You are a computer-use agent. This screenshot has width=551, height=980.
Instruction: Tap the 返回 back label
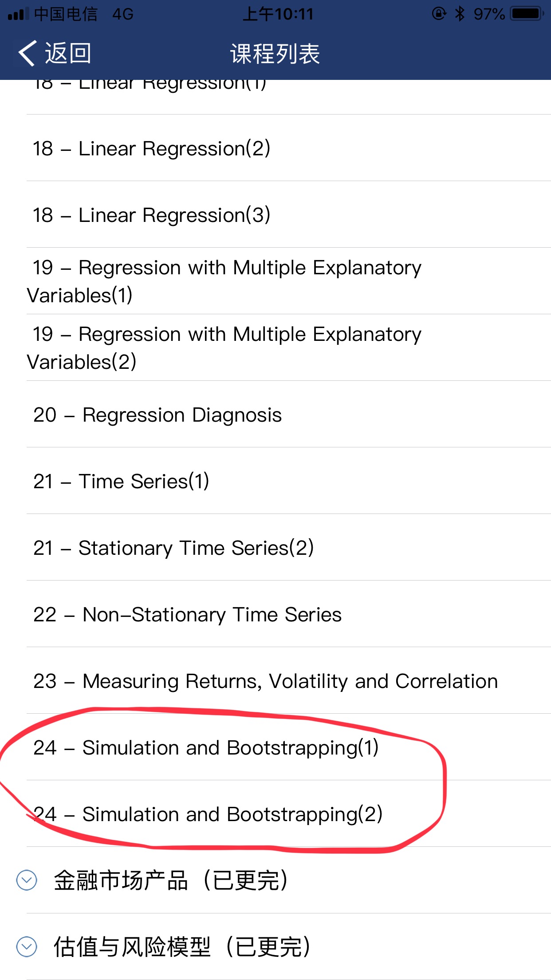[68, 54]
